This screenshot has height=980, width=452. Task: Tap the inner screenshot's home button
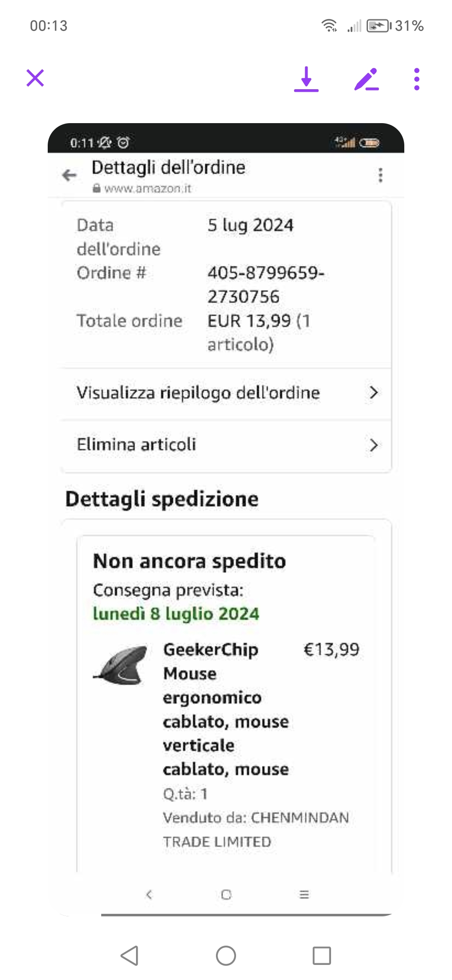click(226, 895)
